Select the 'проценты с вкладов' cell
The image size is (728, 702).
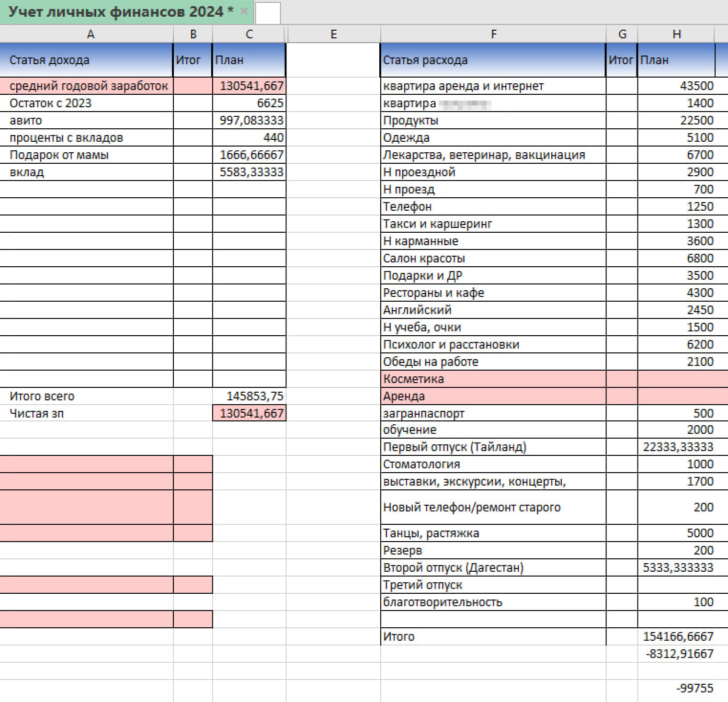coord(86,137)
